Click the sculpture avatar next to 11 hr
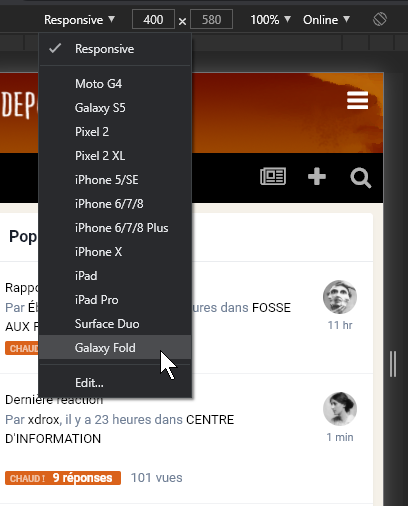 (x=340, y=297)
